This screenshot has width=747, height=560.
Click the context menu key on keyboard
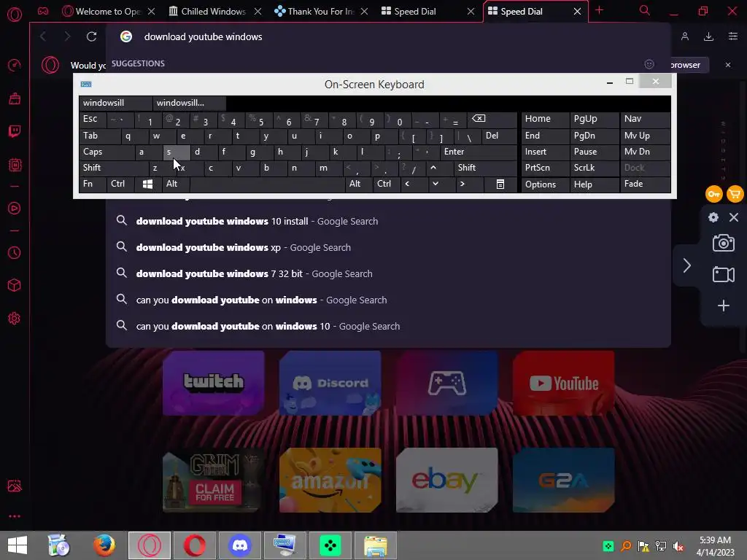pos(500,184)
